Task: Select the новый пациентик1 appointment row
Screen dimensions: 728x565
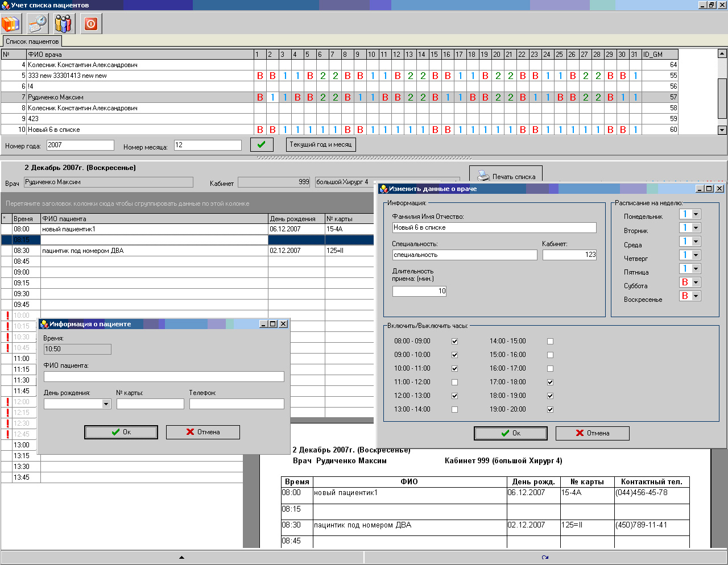Action: tap(187, 229)
